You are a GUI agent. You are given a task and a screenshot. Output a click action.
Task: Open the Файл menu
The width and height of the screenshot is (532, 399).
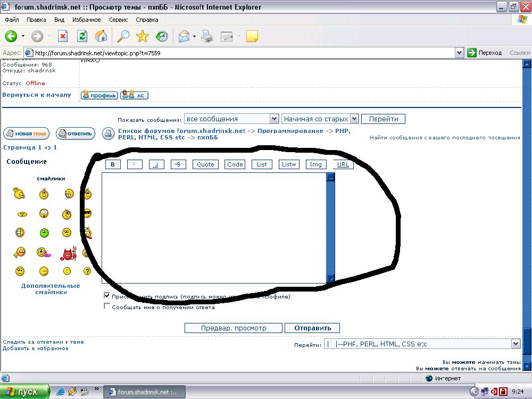tap(12, 20)
